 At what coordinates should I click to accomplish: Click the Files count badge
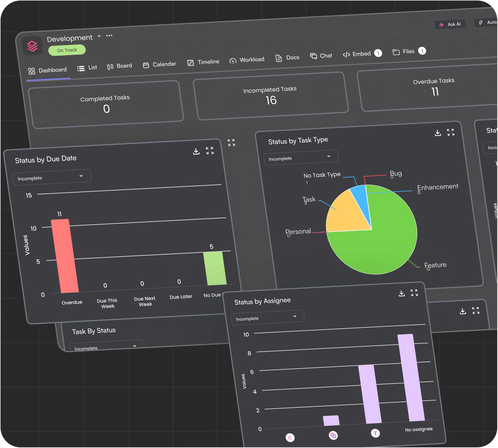pos(422,51)
